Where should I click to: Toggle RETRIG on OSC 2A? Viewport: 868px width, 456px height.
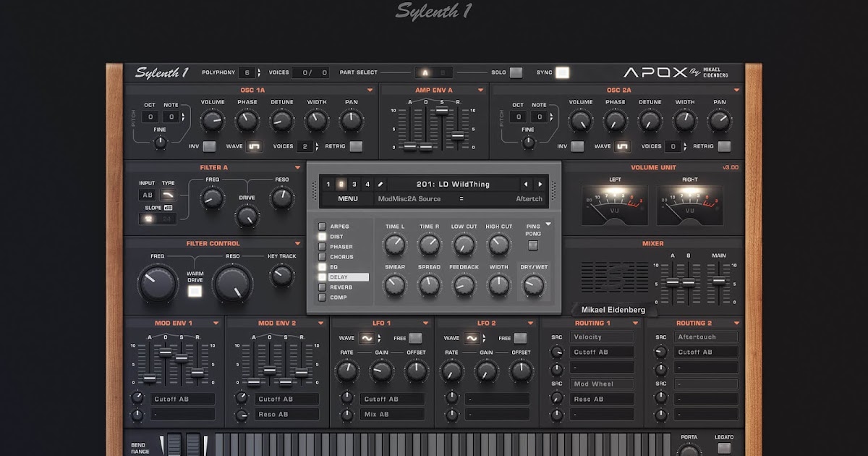point(724,147)
